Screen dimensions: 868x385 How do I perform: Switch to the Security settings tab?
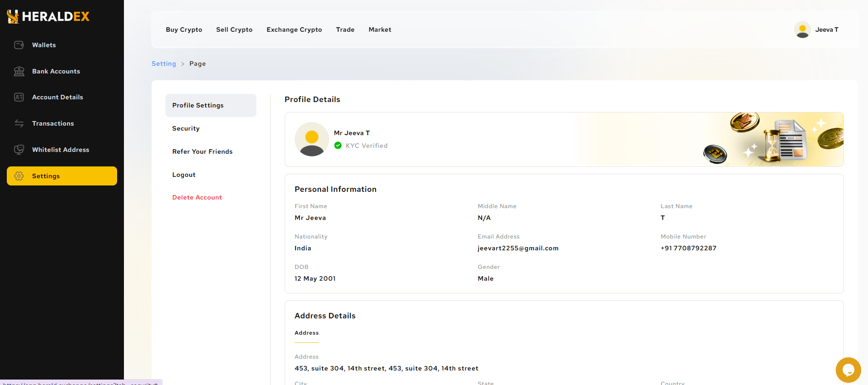pyautogui.click(x=186, y=128)
